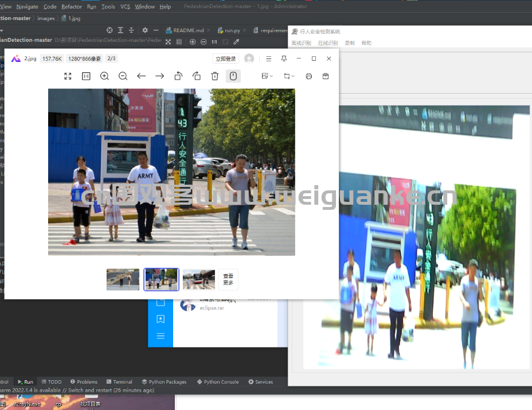
Task: Open the viewer hamburger menu
Action: click(x=269, y=58)
